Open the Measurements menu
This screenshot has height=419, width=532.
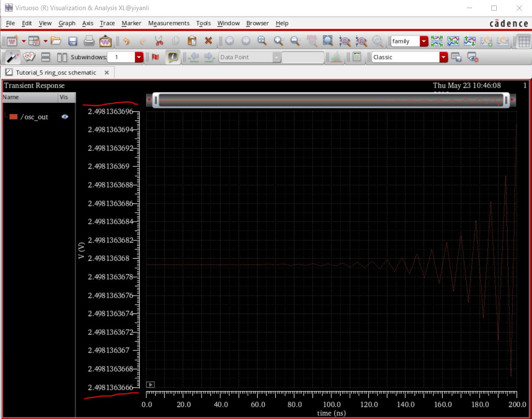[x=168, y=23]
